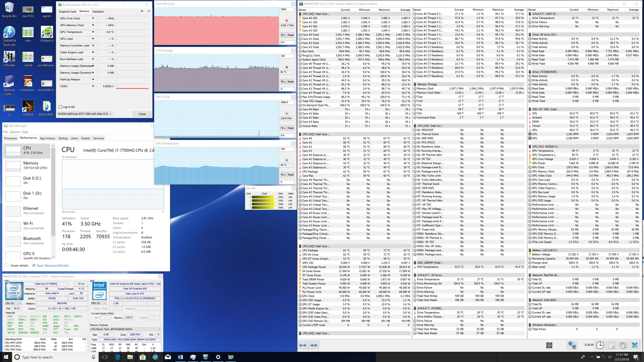
Task: Click GPU-Z screenshot camera icon
Action: tap(142, 11)
